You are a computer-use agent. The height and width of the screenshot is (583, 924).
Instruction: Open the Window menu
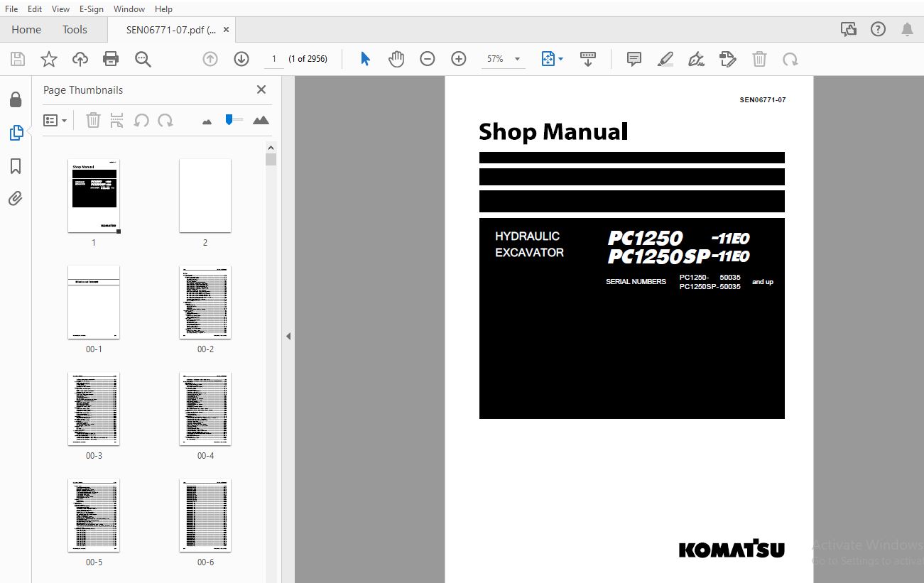(x=129, y=9)
